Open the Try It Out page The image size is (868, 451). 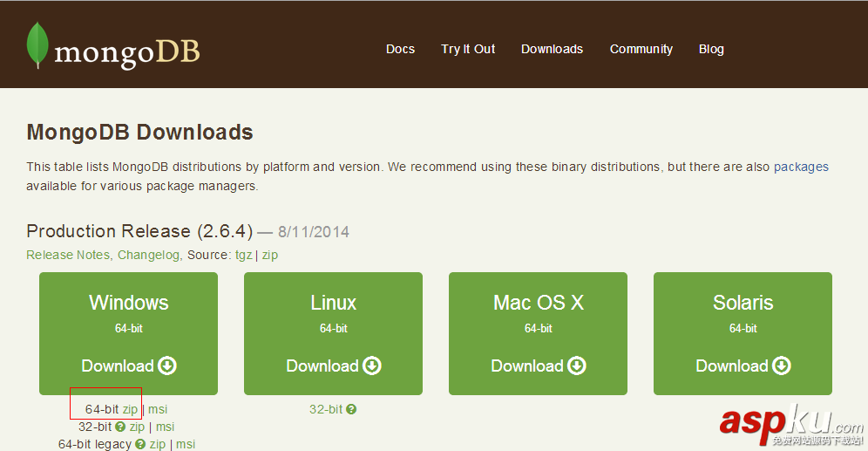click(x=468, y=49)
